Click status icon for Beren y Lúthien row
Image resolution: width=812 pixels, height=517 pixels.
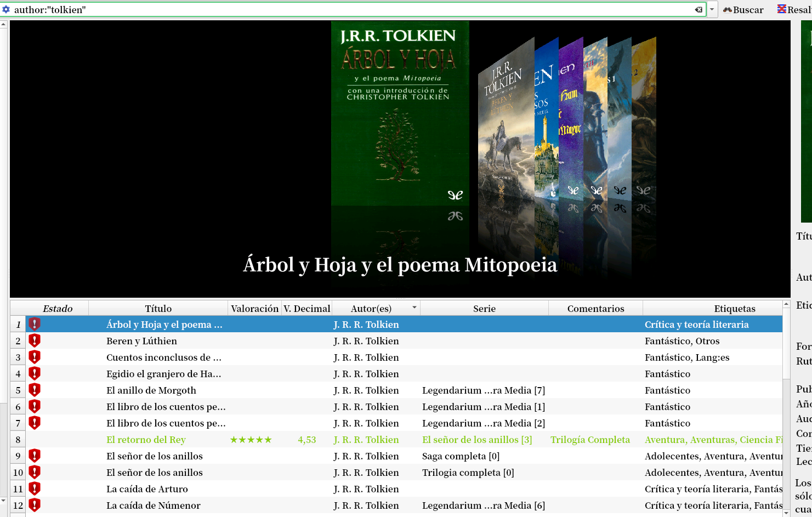point(35,340)
